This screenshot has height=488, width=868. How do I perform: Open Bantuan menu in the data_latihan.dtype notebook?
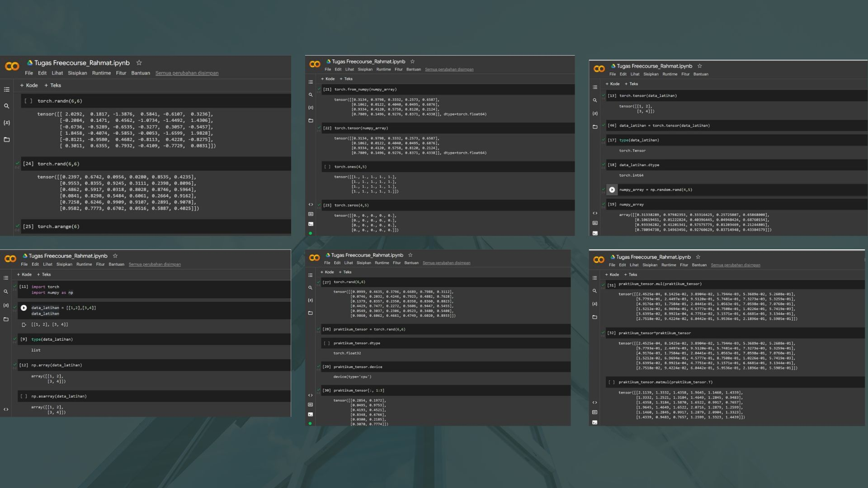[701, 74]
